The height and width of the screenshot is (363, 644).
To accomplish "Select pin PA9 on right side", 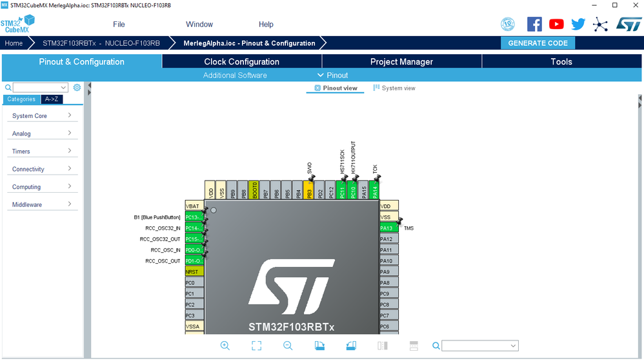I will point(389,271).
